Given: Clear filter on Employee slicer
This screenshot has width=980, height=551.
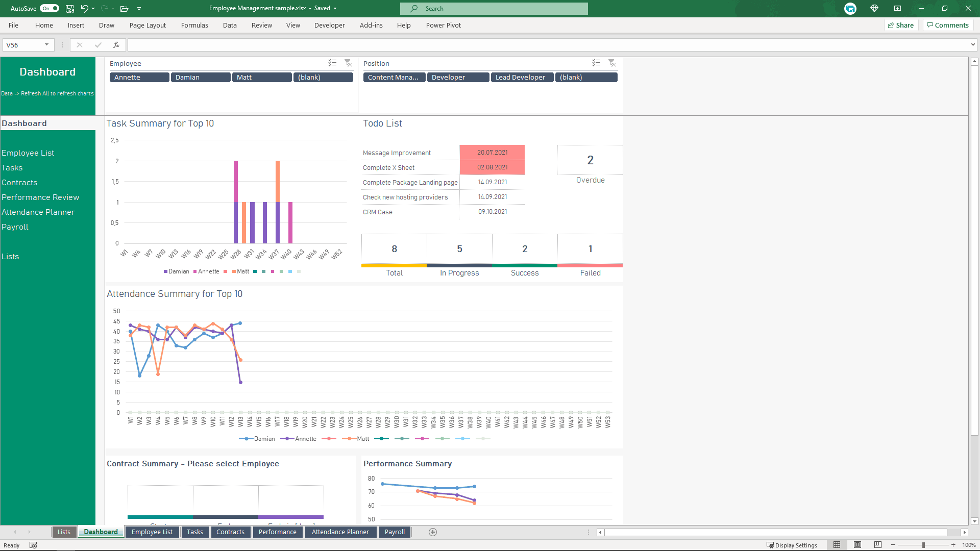Looking at the screenshot, I should tap(348, 63).
